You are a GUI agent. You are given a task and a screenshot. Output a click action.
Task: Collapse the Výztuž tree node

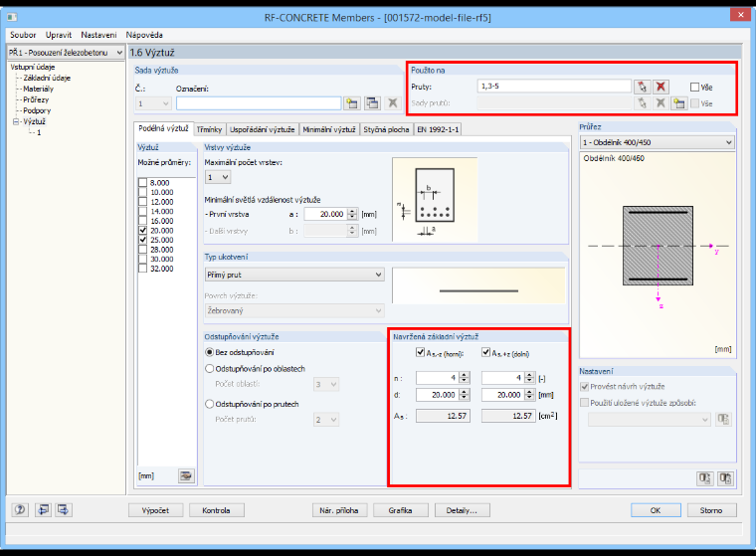[x=16, y=121]
